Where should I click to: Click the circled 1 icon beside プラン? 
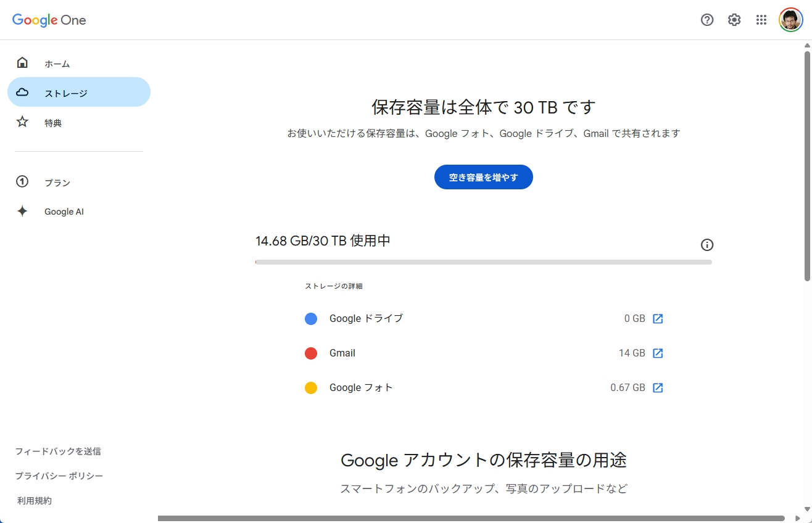coord(22,182)
